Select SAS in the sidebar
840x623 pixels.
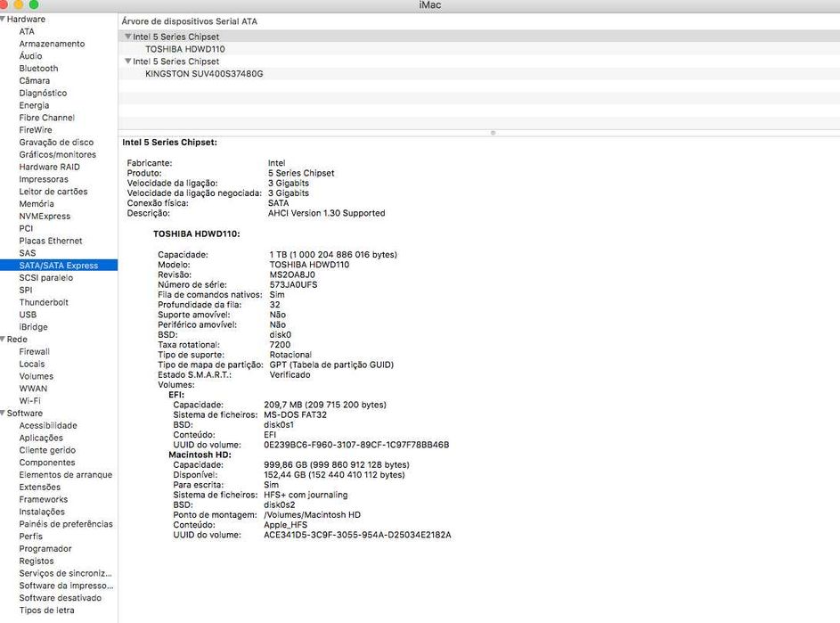[28, 253]
